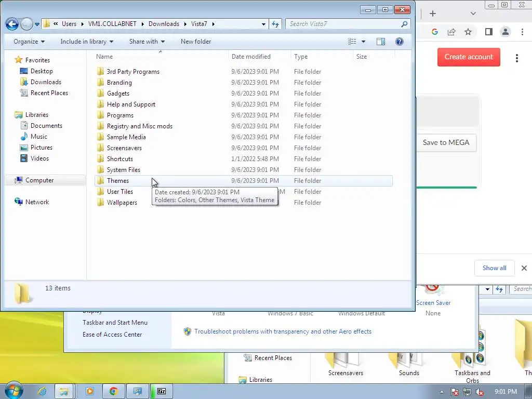Open 7-Zip from the taskbar
Image resolution: width=532 pixels, height=399 pixels.
click(162, 392)
